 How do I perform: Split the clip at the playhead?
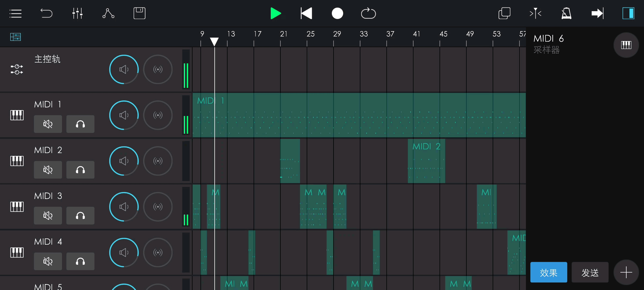click(x=536, y=13)
